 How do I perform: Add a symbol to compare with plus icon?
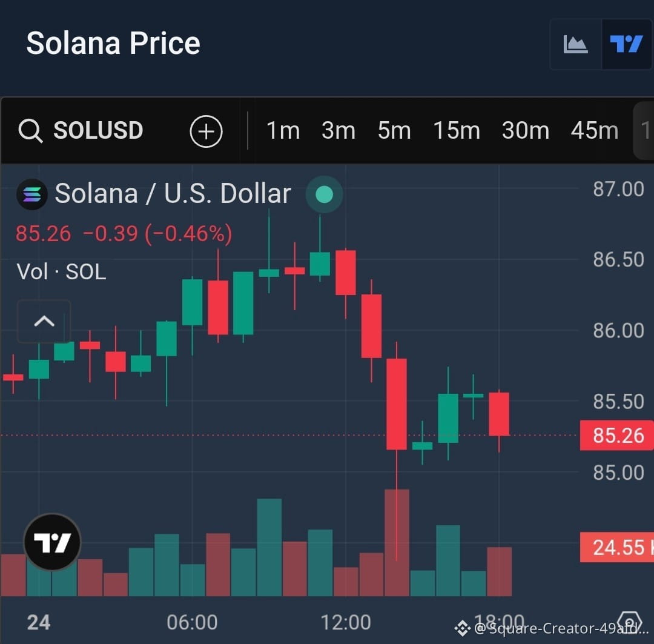(206, 131)
